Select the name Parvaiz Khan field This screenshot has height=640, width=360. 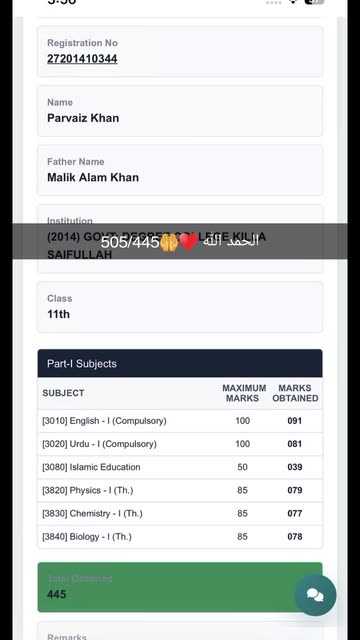[180, 111]
